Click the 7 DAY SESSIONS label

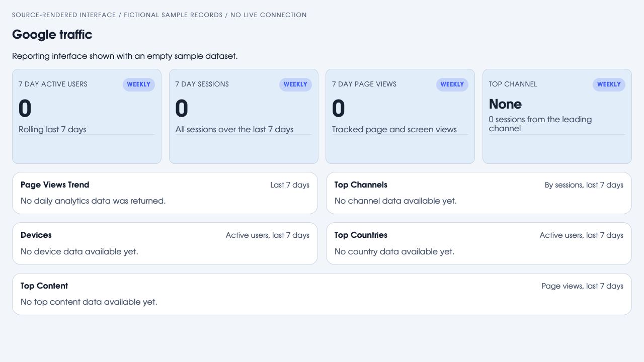(x=202, y=84)
